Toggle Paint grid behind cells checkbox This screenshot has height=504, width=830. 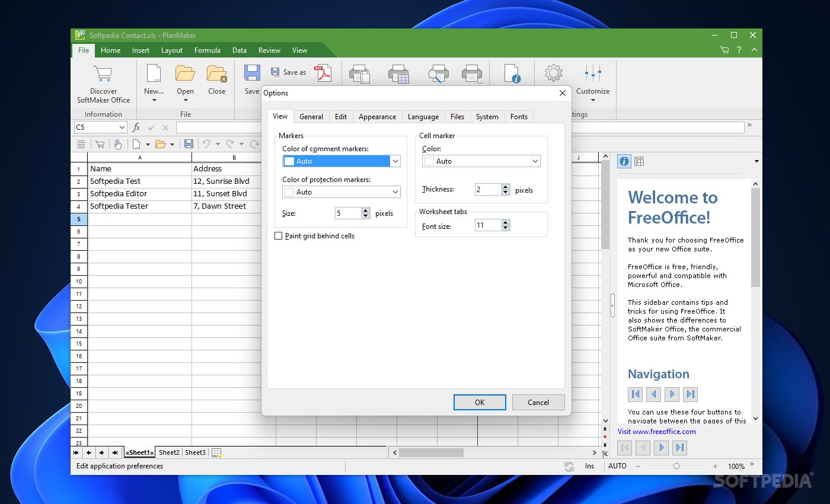279,236
